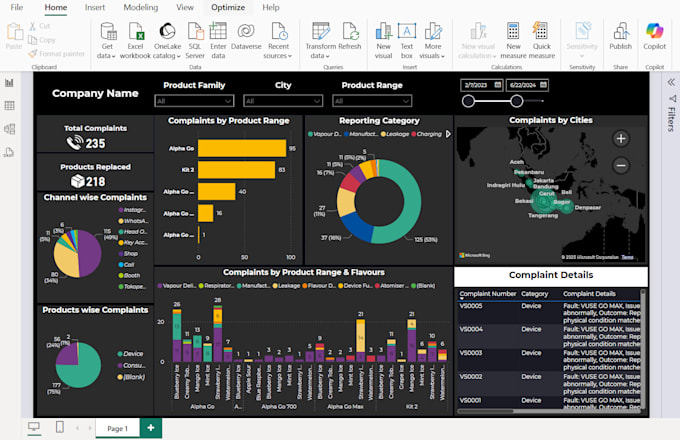680x440 pixels.
Task: Click the Kit 2 yellow bar
Action: pos(236,170)
